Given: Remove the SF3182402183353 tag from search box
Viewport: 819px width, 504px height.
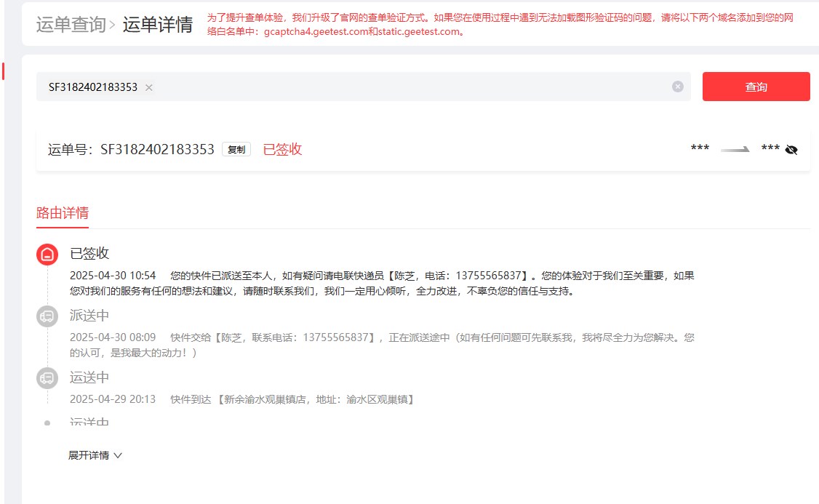Looking at the screenshot, I should point(149,87).
